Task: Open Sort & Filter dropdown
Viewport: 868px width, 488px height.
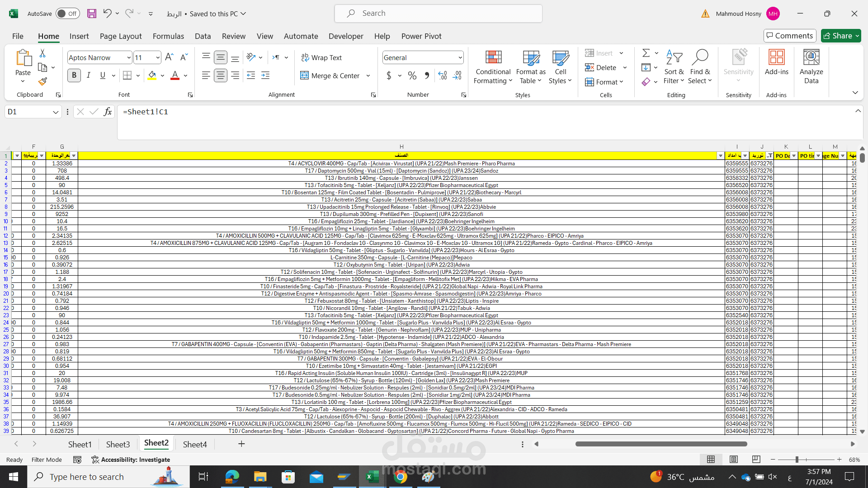Action: 674,67
